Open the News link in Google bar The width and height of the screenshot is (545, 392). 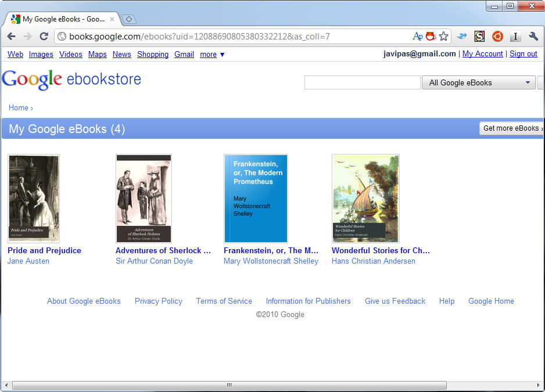121,54
